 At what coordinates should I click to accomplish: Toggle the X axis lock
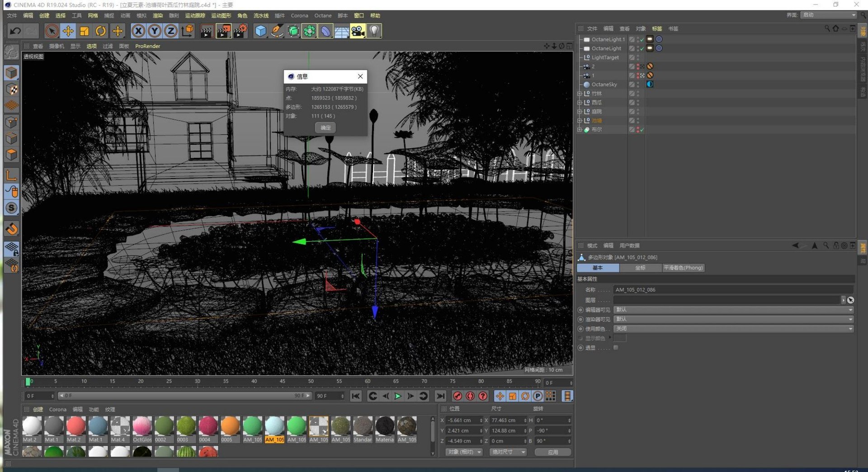[138, 31]
